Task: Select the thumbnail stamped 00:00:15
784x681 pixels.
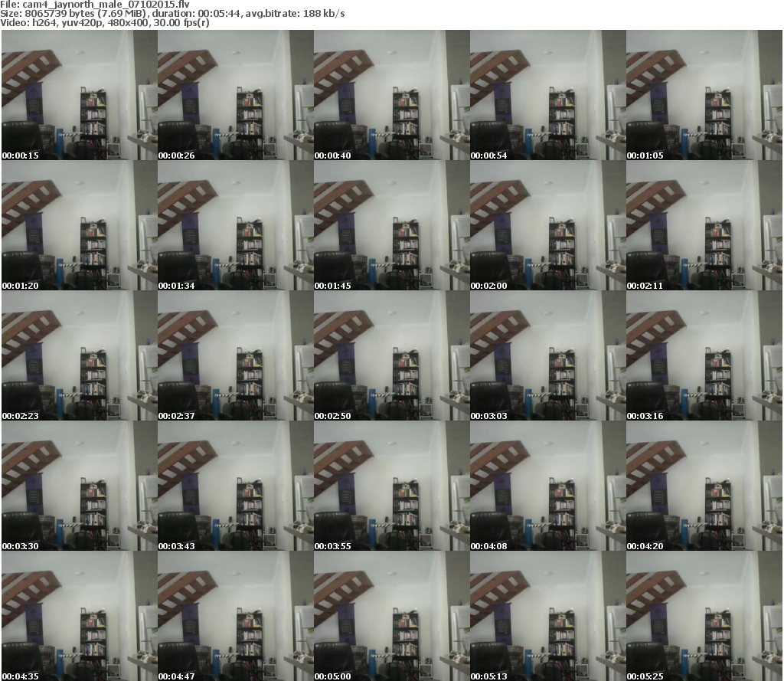Action: point(80,95)
